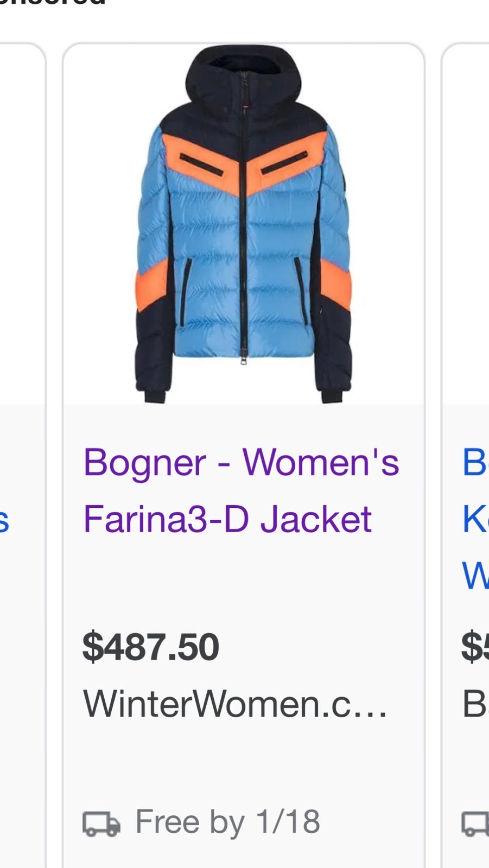The image size is (489, 868).
Task: Tap the price on the right product card
Action: pyautogui.click(x=475, y=647)
